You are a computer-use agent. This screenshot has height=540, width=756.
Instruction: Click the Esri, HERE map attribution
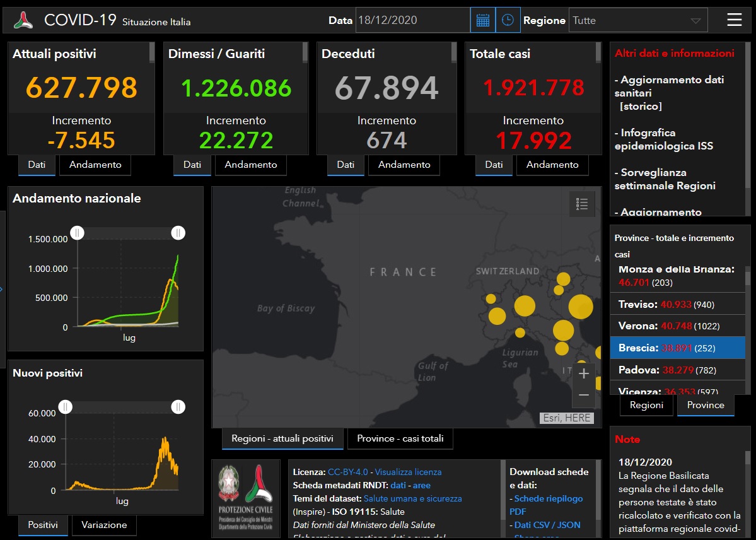[566, 418]
